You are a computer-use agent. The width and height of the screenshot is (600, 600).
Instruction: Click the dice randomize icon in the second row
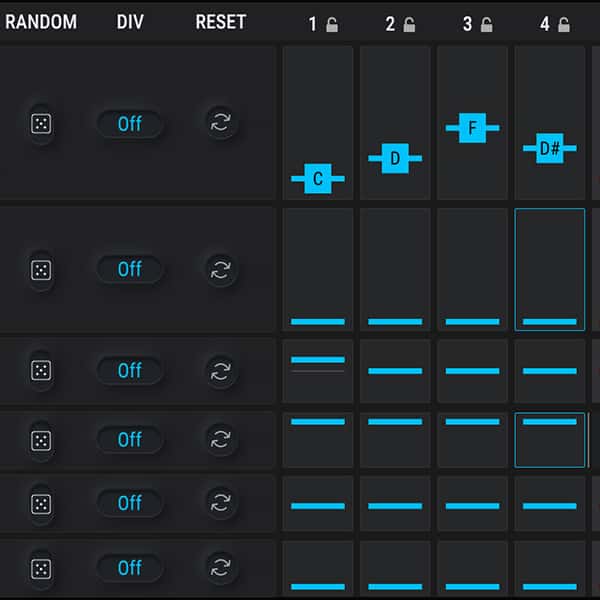click(x=41, y=269)
